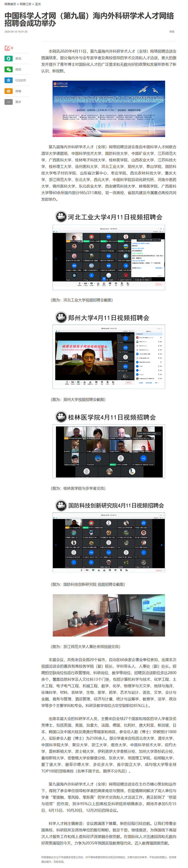Open the 更多 share options icon
The width and height of the screenshot is (188, 868).
click(x=8, y=102)
